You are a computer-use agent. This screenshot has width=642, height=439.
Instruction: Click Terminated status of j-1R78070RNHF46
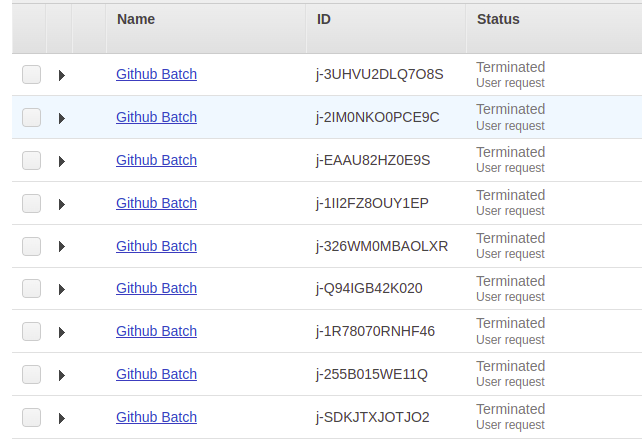pos(511,324)
